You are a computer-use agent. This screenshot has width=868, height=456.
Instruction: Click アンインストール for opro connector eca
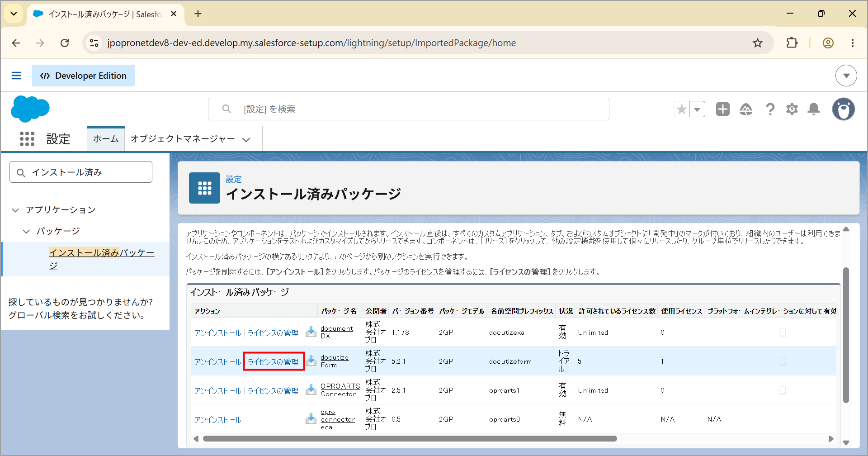pyautogui.click(x=218, y=420)
